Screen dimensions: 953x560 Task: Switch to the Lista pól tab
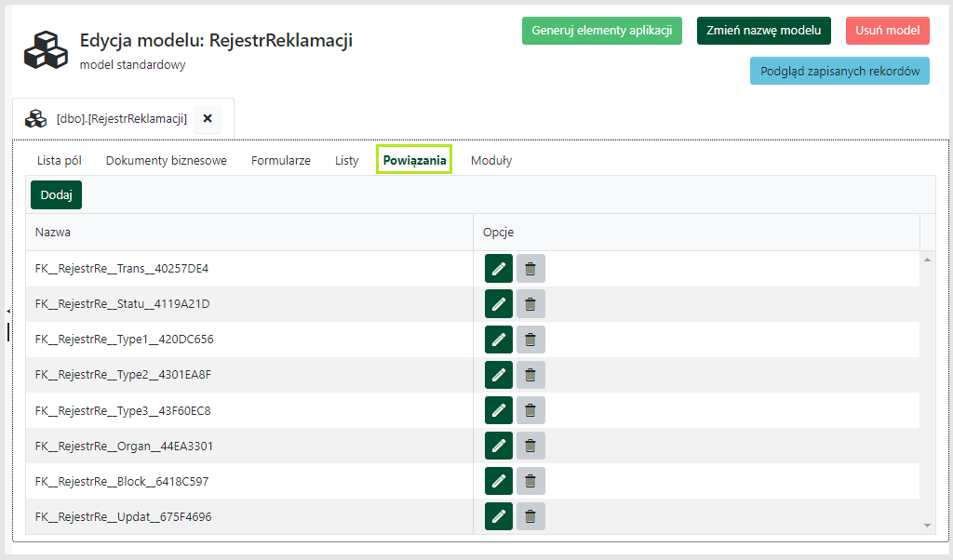click(x=60, y=160)
